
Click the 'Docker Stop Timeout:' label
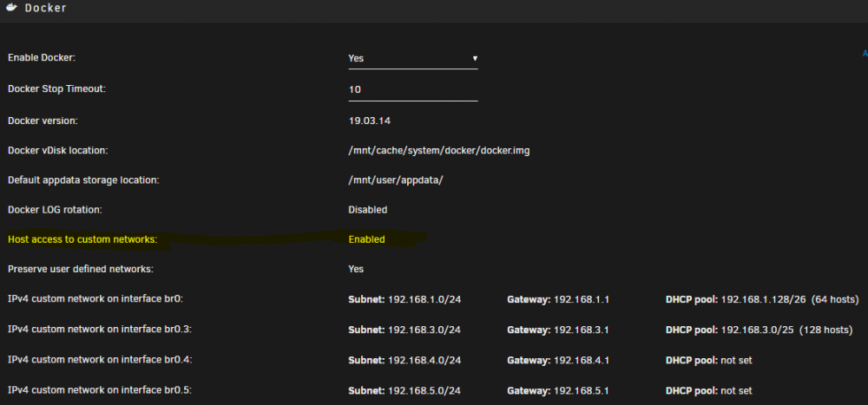coord(56,88)
